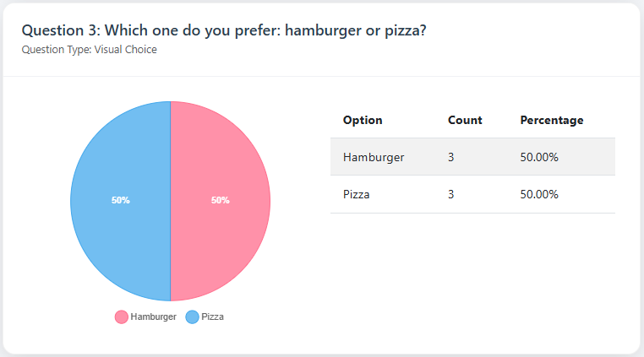
Task: Select the Hamburger cell in the table
Action: coord(374,157)
